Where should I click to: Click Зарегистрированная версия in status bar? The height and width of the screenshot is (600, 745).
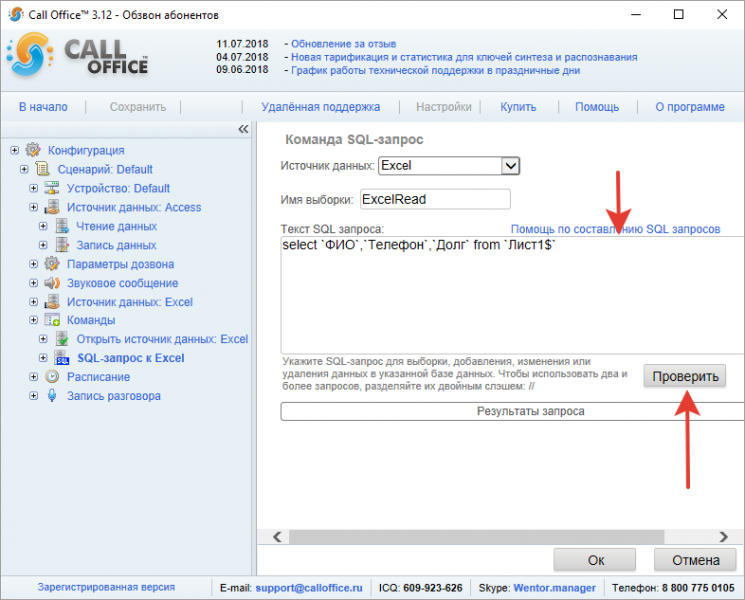(106, 587)
